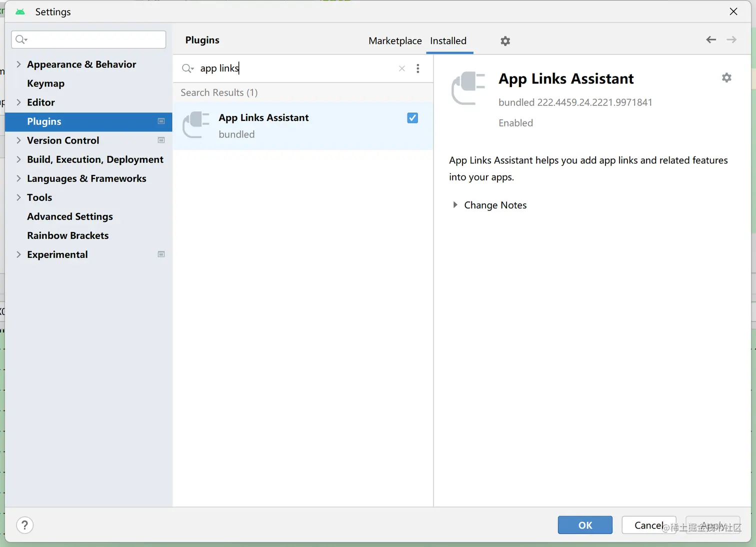Expand the Version Control section
Viewport: 756px width, 547px height.
coord(18,140)
